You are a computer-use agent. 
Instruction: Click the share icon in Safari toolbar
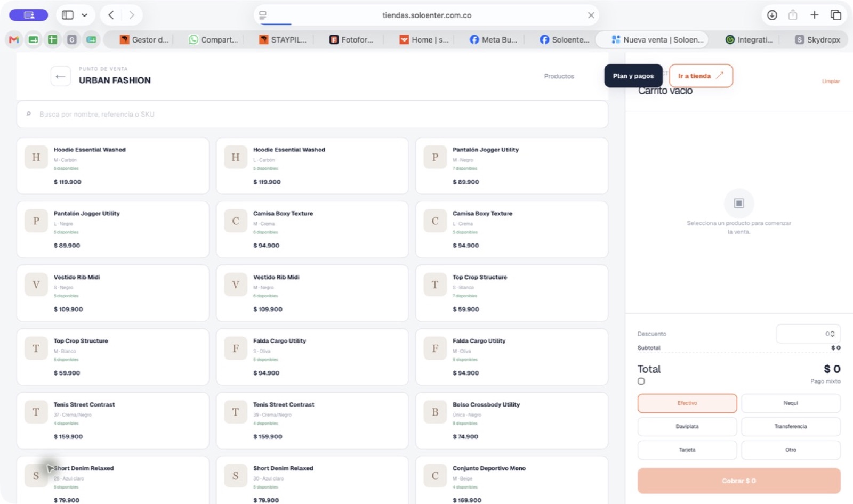tap(793, 15)
